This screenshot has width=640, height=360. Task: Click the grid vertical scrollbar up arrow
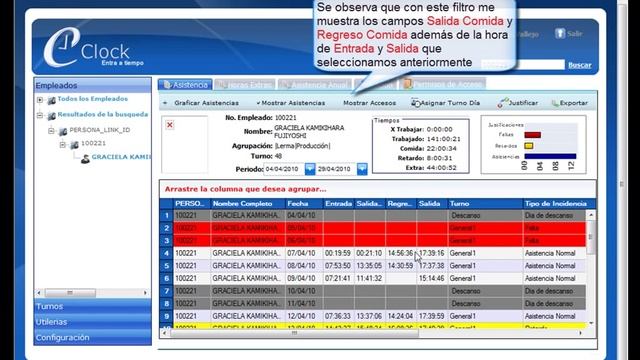[591, 215]
